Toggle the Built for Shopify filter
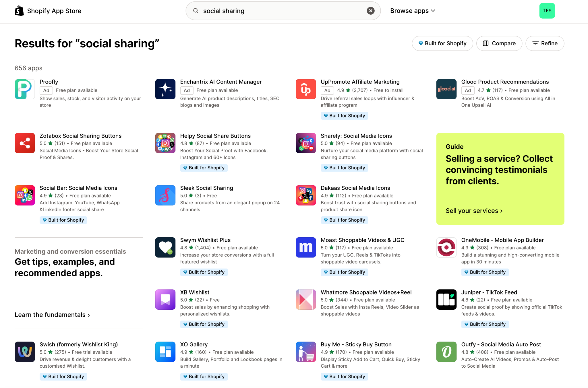 442,43
